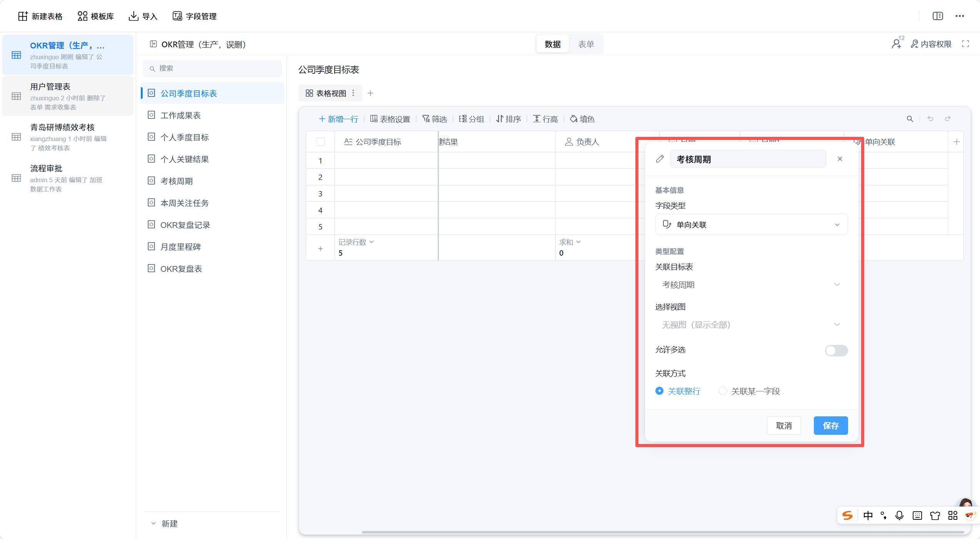
Task: Click the 保存 button
Action: (831, 426)
